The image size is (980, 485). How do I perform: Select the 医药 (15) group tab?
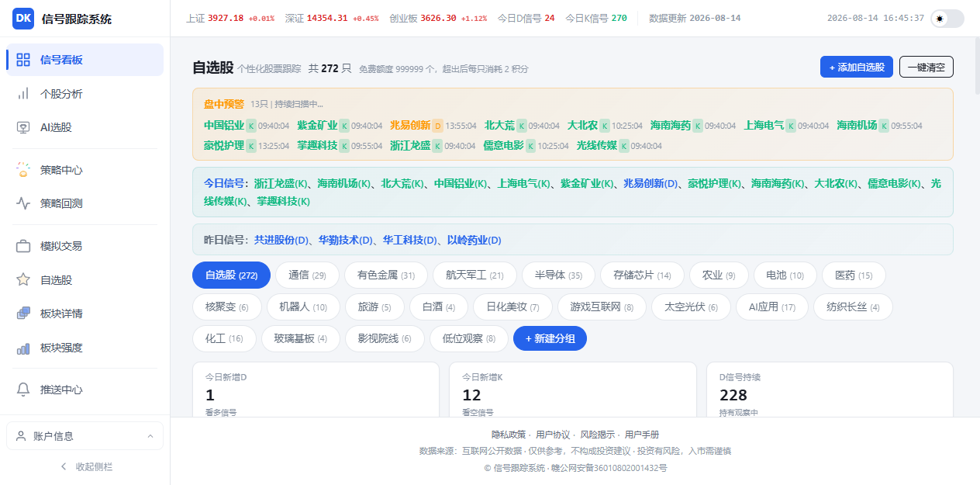point(854,275)
